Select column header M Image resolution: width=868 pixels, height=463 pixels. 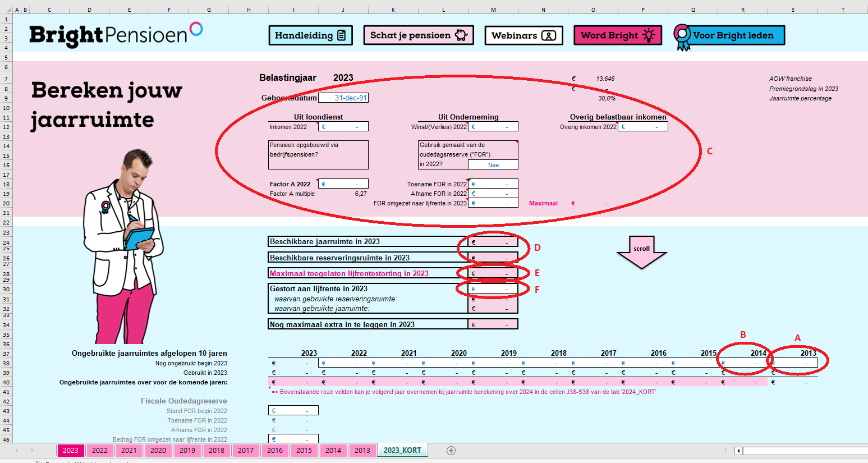point(493,10)
